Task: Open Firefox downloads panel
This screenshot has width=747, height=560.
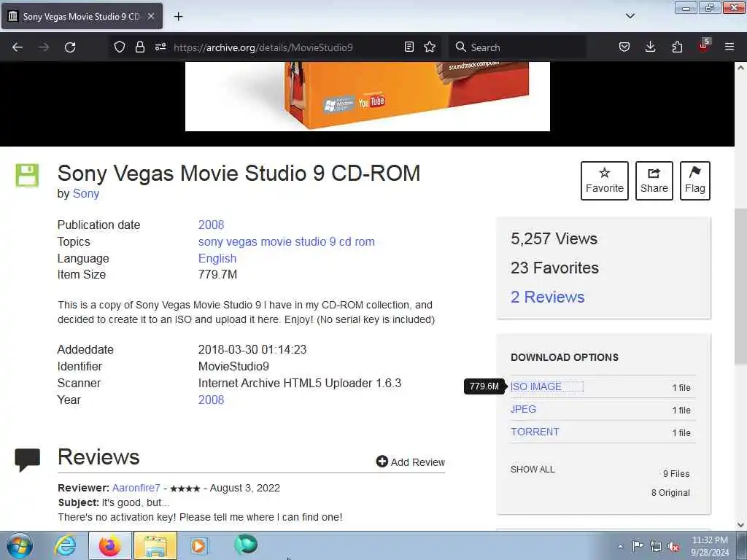Action: 650,47
